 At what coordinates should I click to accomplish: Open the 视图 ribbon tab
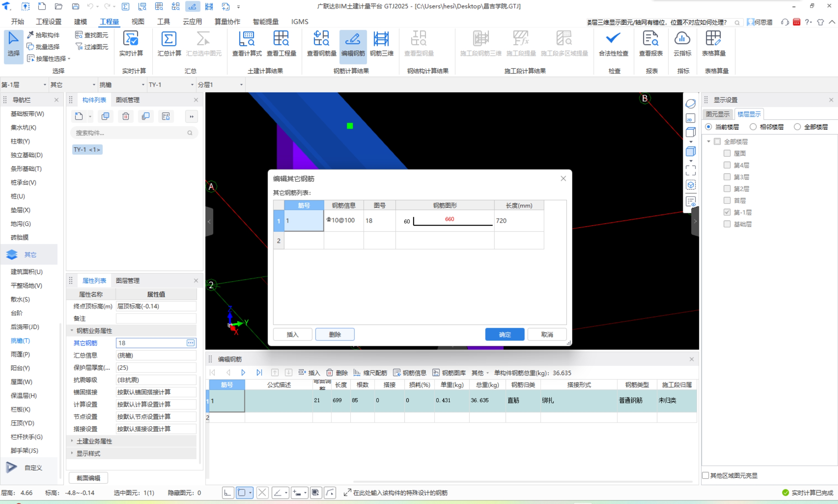138,22
